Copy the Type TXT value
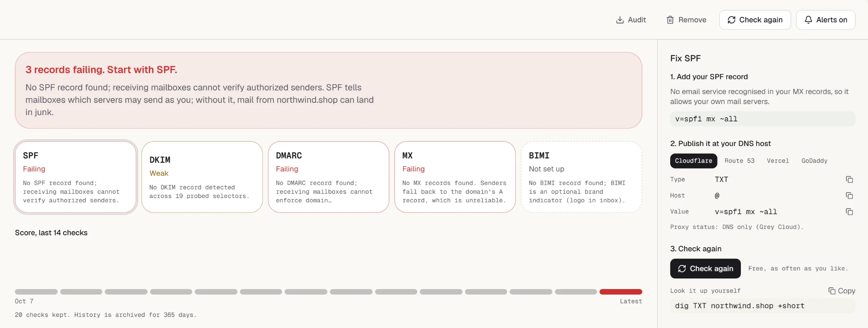The image size is (868, 328). [849, 179]
